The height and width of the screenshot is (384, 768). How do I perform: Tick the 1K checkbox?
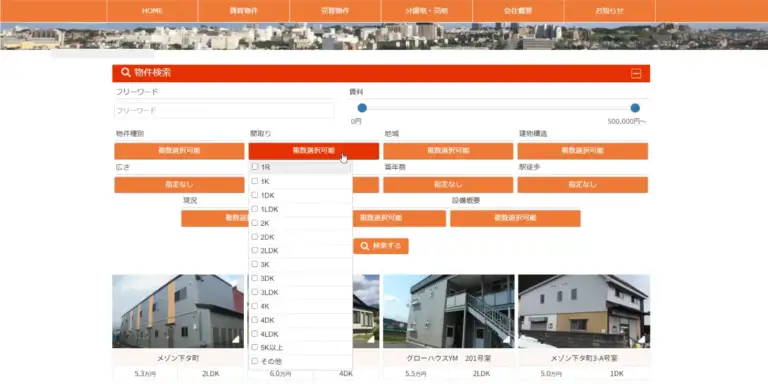255,181
